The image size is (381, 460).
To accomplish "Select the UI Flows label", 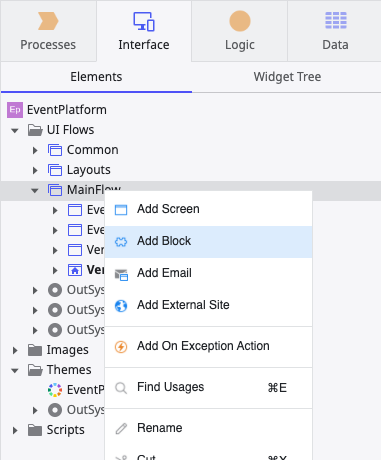I will 70,130.
